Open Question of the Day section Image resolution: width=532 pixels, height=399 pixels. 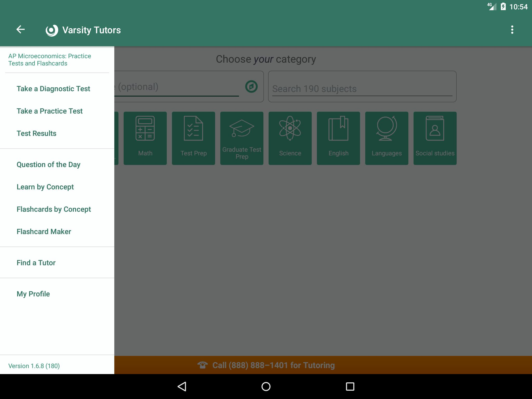point(47,164)
